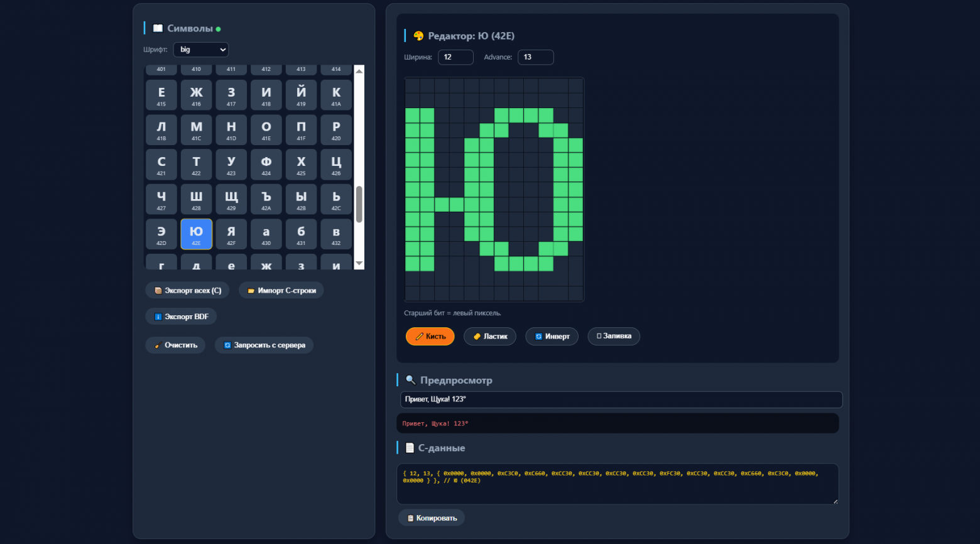Select glyph Е 415
This screenshot has height=544, width=980.
pos(161,95)
